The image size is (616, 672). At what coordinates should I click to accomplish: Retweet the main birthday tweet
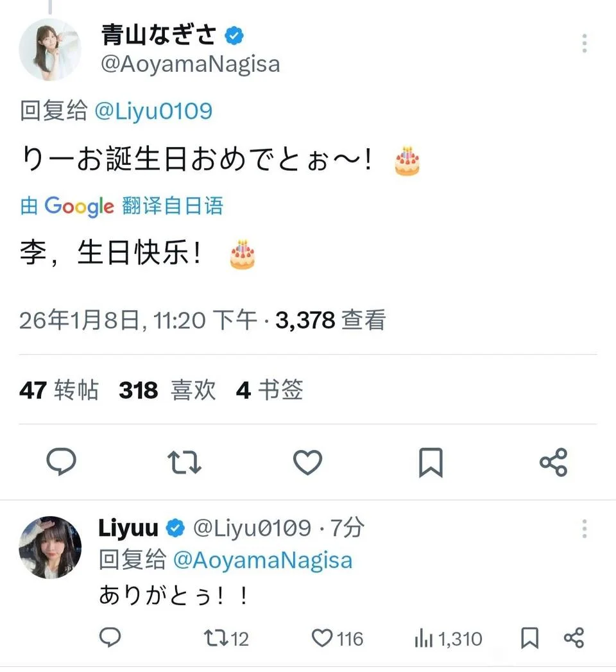tap(184, 461)
